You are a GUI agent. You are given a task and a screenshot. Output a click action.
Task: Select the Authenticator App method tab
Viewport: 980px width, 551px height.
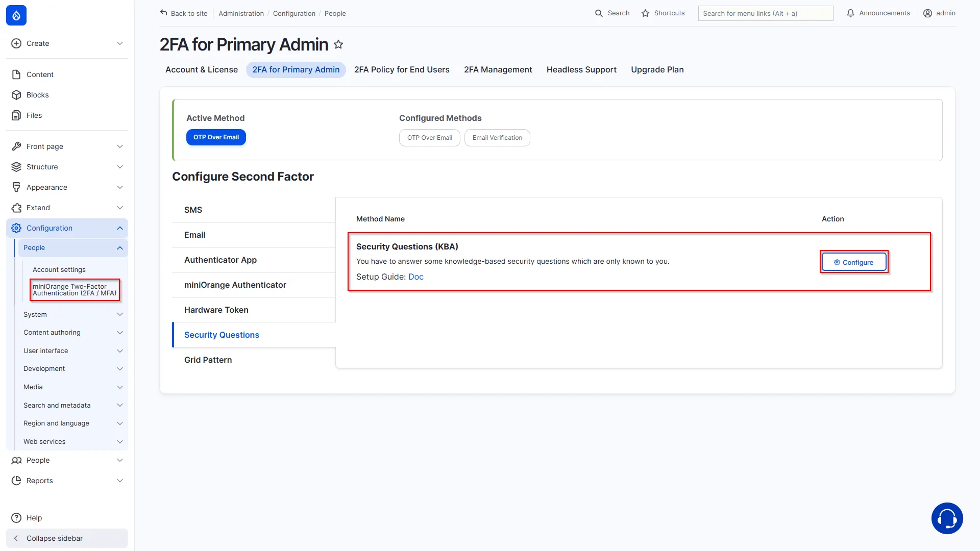coord(254,260)
